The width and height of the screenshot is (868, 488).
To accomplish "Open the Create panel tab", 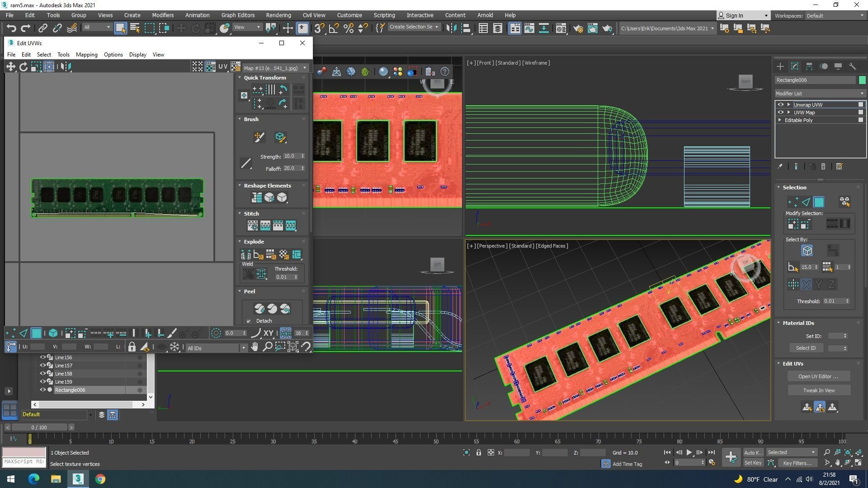I will (x=780, y=66).
